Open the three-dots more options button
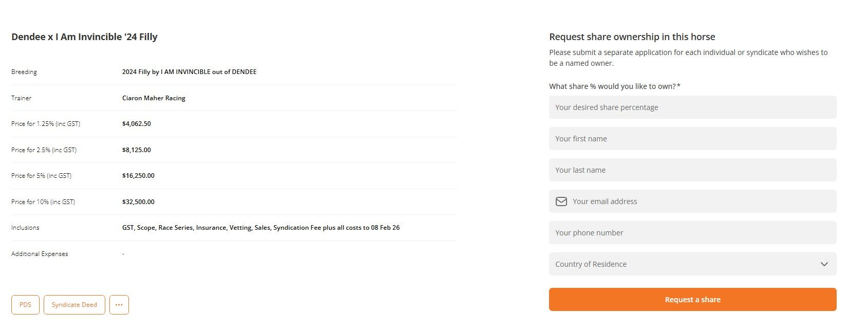 pyautogui.click(x=119, y=305)
